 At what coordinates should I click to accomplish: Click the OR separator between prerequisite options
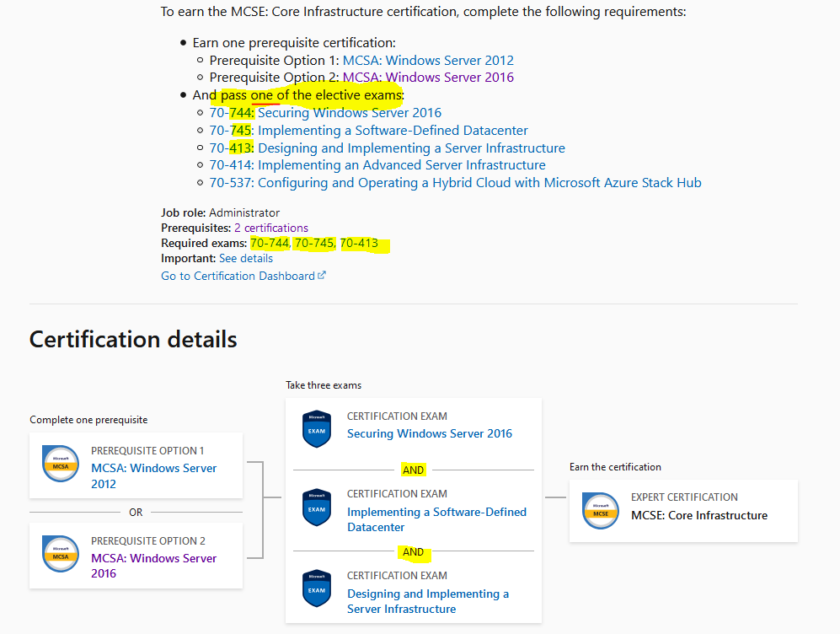pos(136,513)
